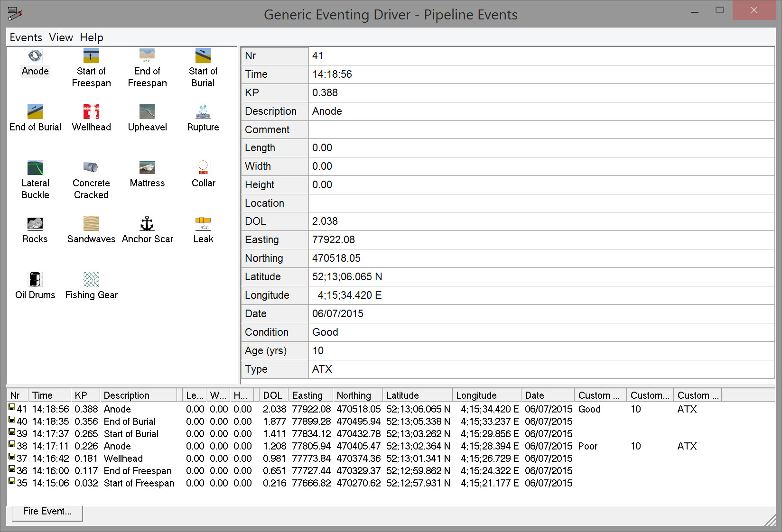
Task: Click the Mattress event icon
Action: pos(147,168)
